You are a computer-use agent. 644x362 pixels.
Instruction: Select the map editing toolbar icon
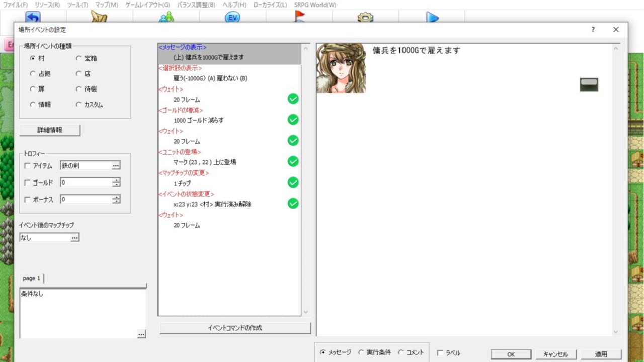click(x=98, y=17)
